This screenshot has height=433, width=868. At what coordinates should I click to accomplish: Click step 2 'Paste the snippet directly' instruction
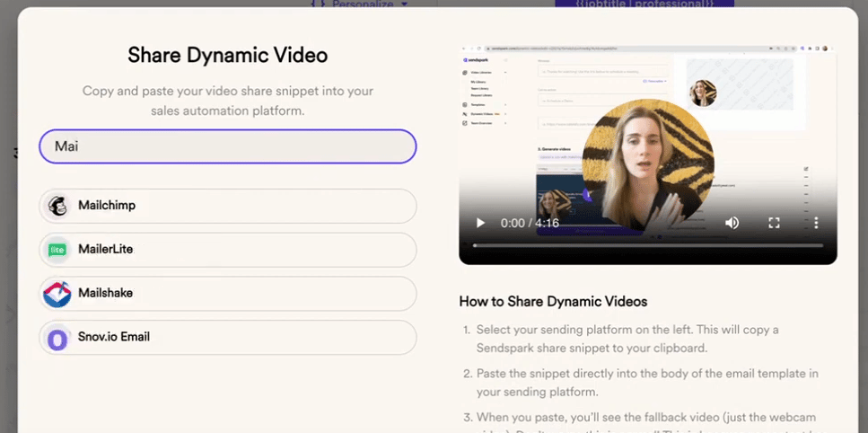[x=647, y=383]
